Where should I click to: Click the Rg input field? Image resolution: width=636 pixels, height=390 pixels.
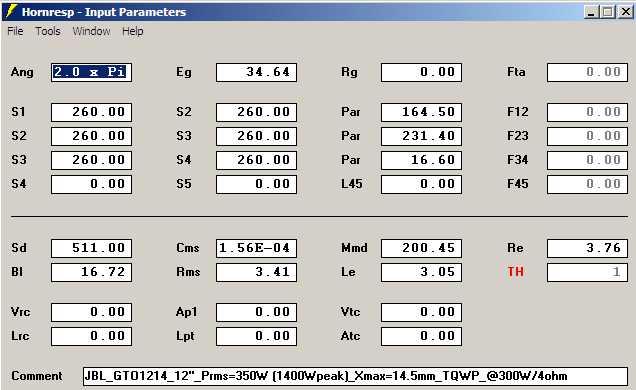(421, 73)
